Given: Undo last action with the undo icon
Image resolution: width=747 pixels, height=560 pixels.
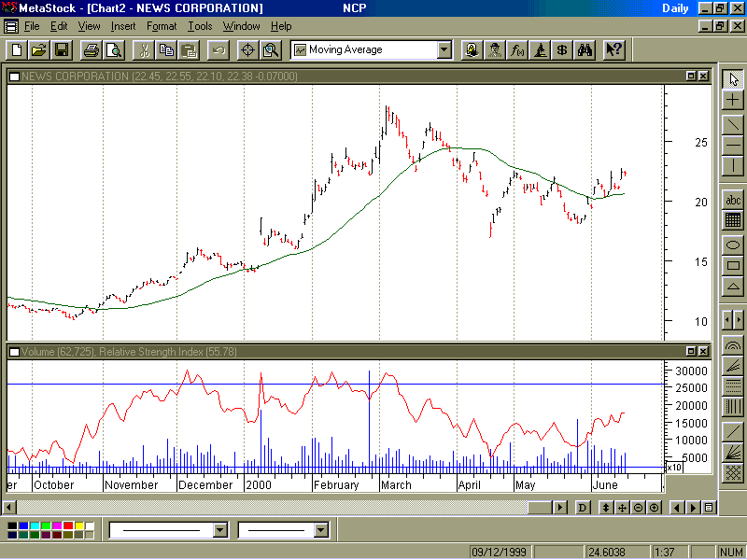Looking at the screenshot, I should [218, 50].
